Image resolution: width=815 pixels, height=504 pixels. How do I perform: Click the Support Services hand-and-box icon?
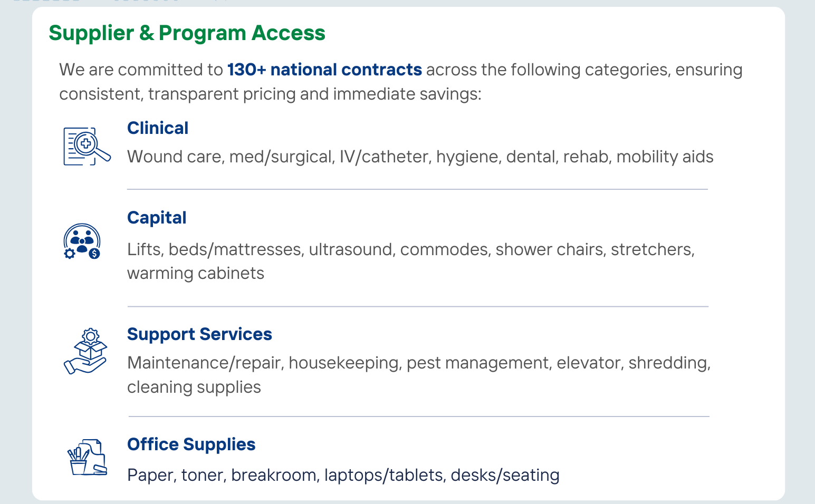point(85,351)
